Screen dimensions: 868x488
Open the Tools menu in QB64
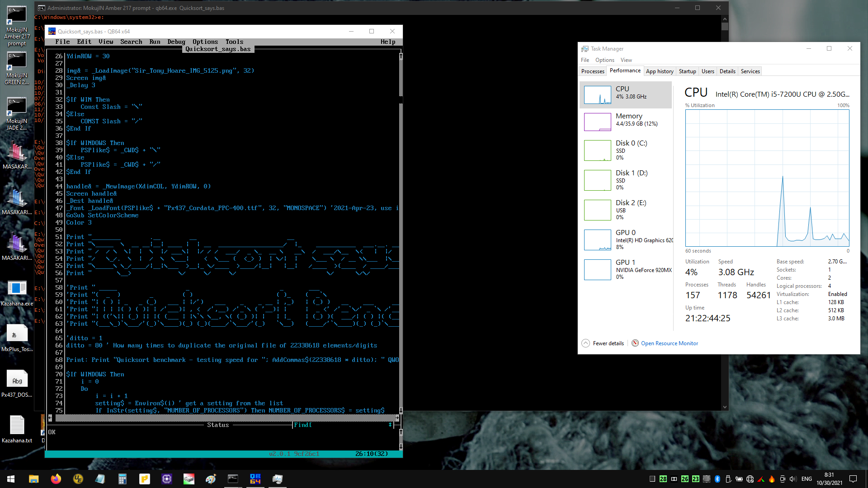234,42
